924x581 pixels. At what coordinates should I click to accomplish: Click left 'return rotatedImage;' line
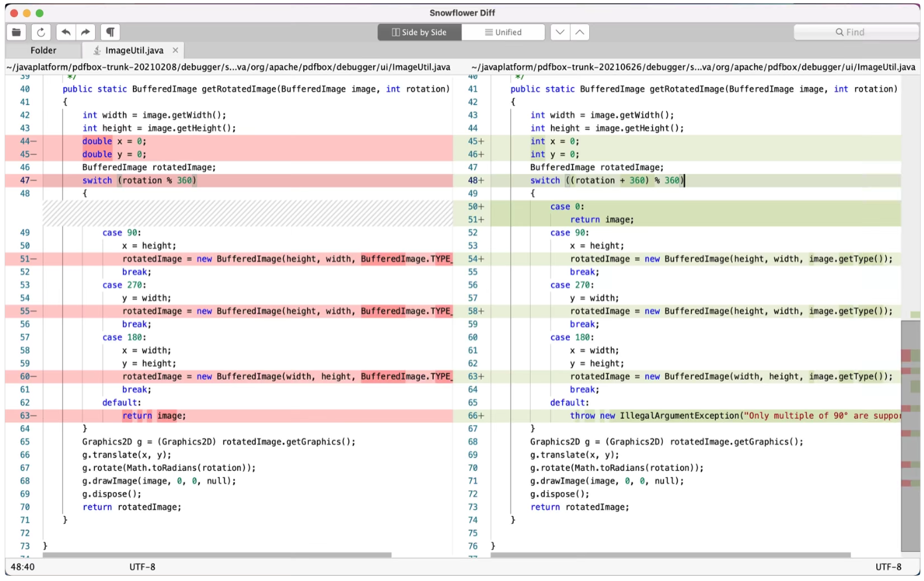[132, 507]
